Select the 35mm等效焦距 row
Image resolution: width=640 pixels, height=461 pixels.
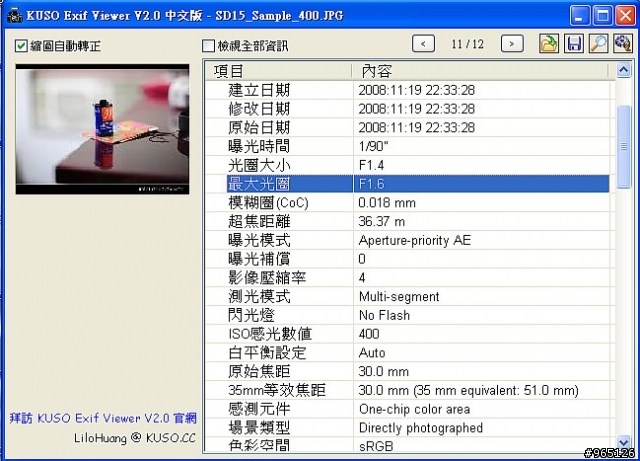pos(408,391)
